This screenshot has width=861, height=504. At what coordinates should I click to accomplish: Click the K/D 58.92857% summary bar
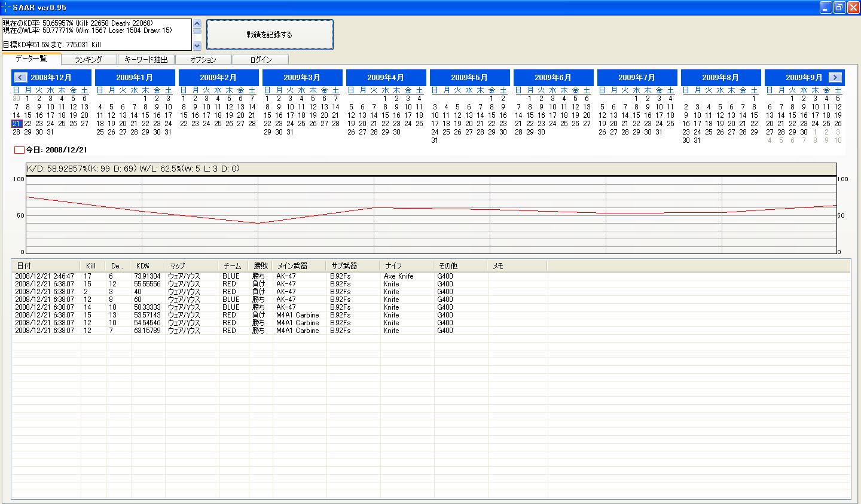tap(430, 169)
